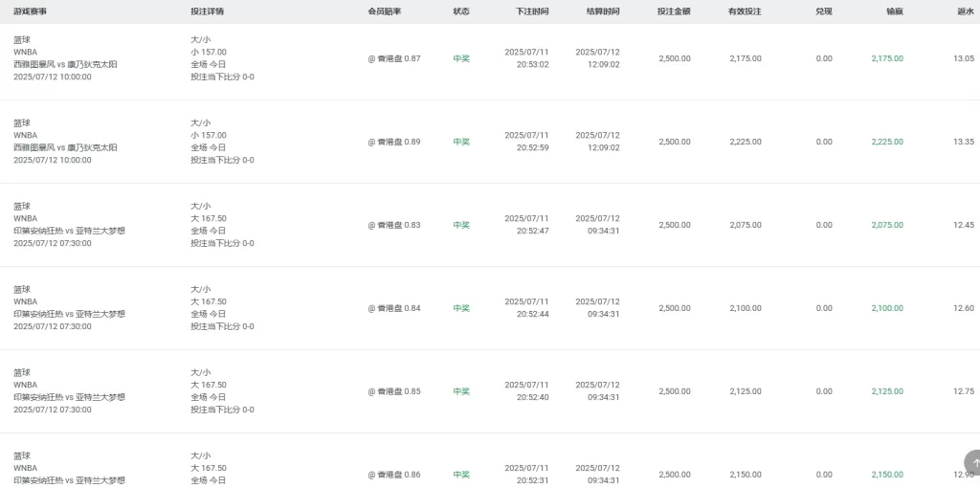Click the rebate value 12.60
Screen dimensions: 980x488
point(964,308)
